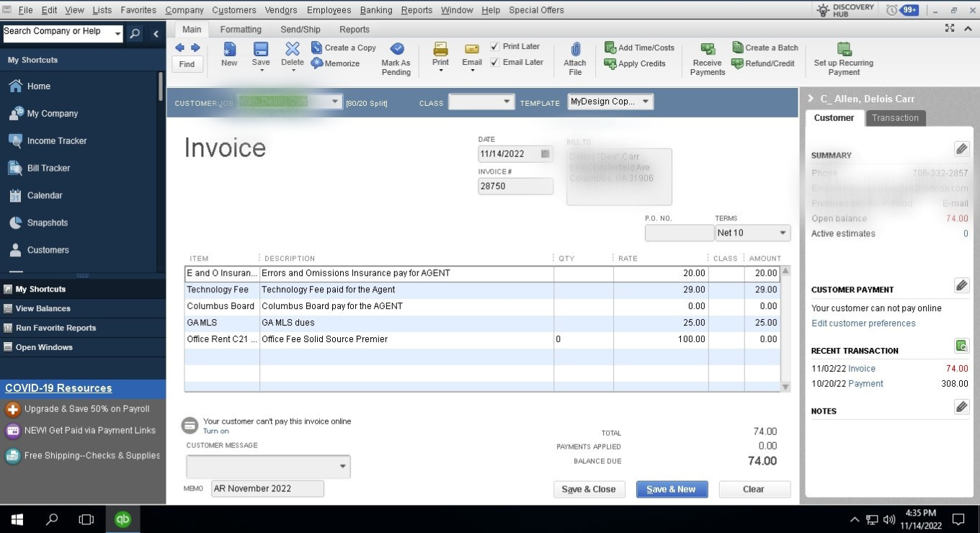980x533 pixels.
Task: Click the Print icon
Action: click(440, 49)
